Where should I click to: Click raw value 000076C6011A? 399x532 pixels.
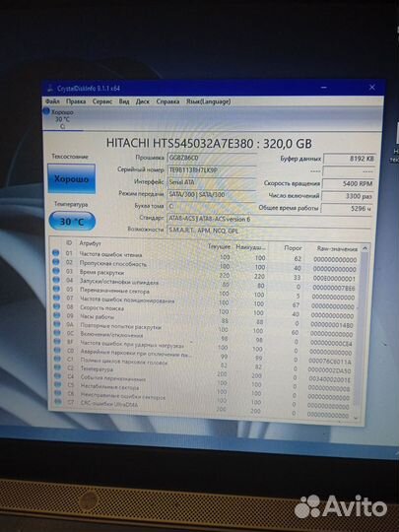click(x=330, y=362)
